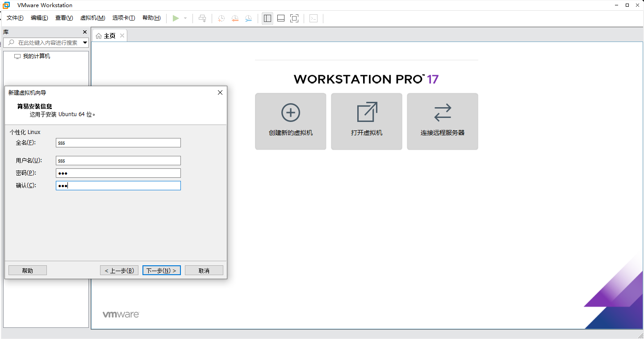Click the send Ctrl+Alt+Del toolbar icon
The height and width of the screenshot is (339, 644).
[202, 18]
